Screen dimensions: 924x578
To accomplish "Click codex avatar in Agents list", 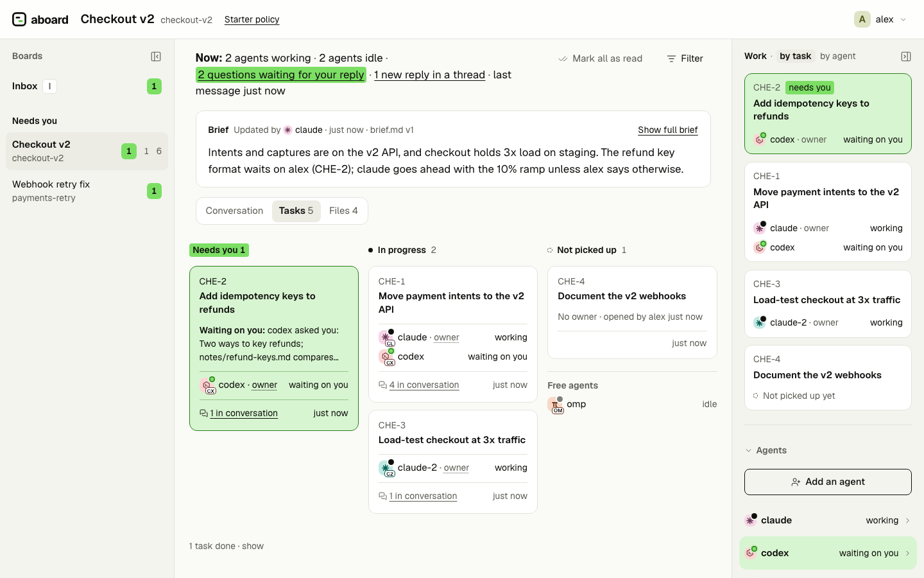I will pos(751,553).
